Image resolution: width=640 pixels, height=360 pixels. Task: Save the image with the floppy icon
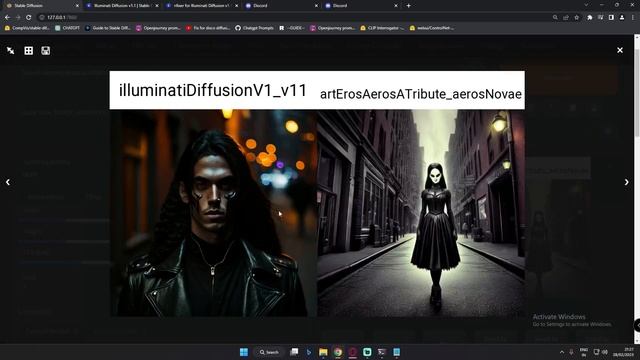click(46, 51)
